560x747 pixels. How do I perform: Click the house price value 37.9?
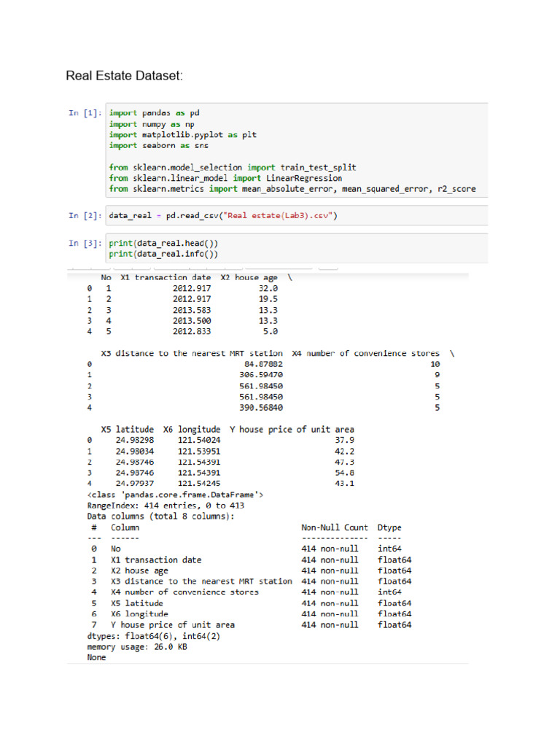(344, 440)
